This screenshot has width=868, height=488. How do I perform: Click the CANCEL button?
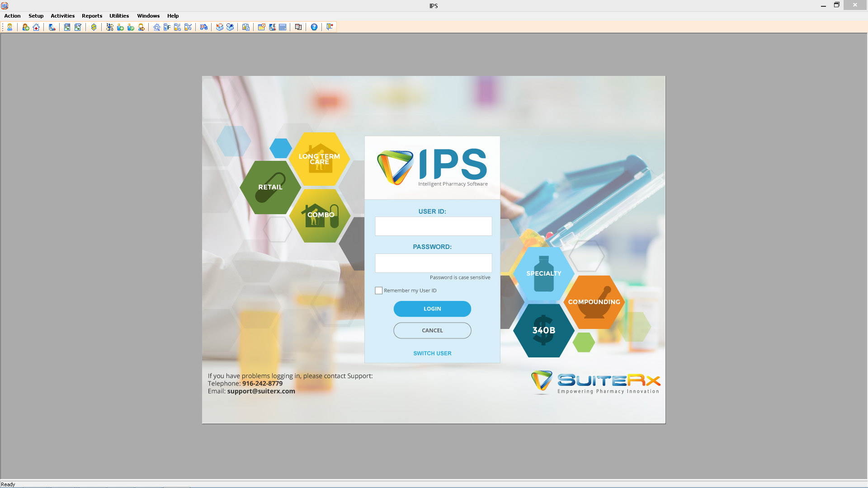pos(432,330)
